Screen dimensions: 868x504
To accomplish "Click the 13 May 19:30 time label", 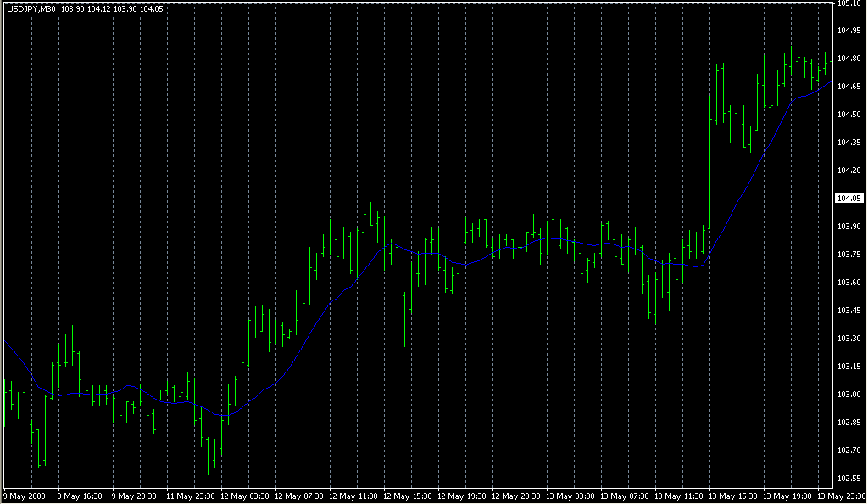I will coord(787,496).
